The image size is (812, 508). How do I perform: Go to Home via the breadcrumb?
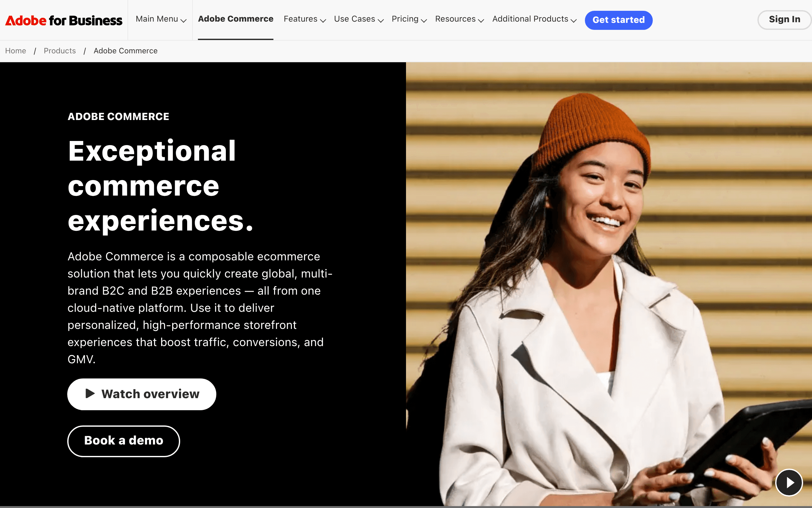16,51
